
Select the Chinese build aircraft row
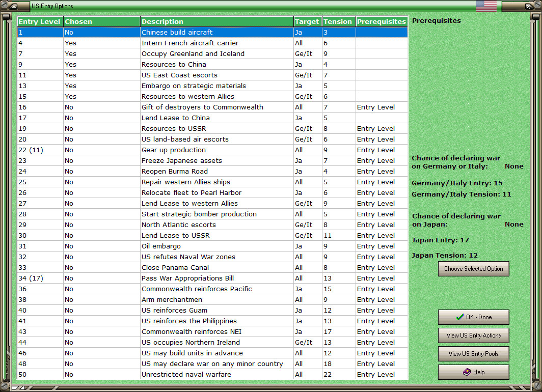212,32
